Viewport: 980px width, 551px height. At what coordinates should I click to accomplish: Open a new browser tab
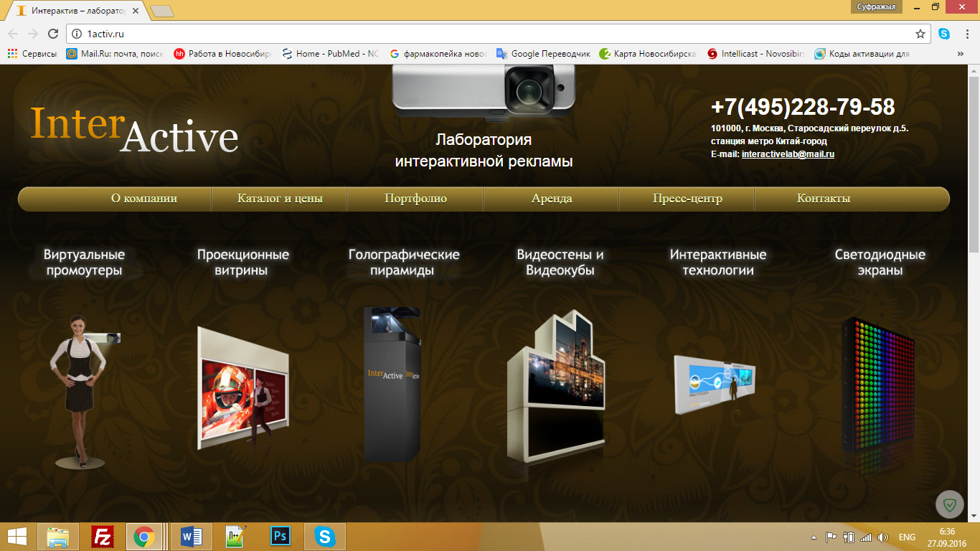point(162,11)
